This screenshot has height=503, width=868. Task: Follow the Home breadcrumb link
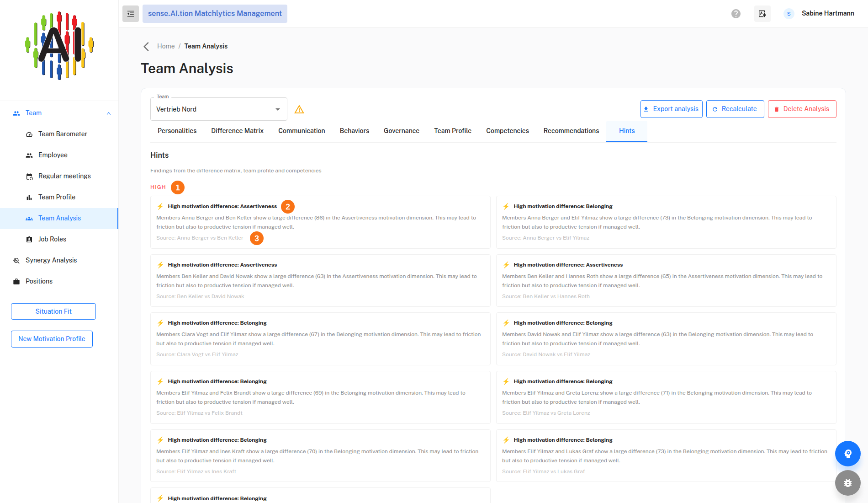166,46
